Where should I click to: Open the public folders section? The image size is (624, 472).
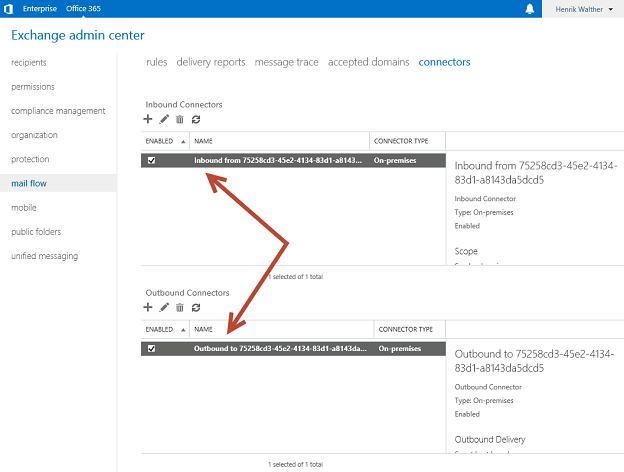36,232
